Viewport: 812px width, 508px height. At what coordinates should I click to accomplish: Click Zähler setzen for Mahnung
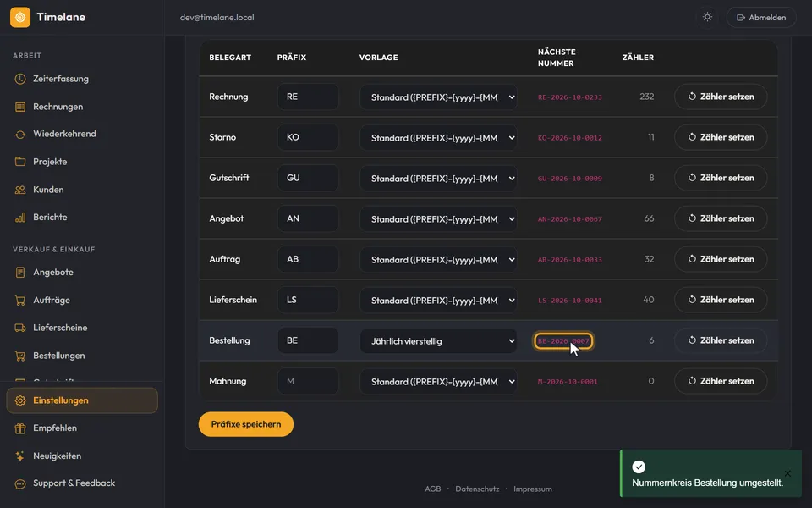point(721,381)
